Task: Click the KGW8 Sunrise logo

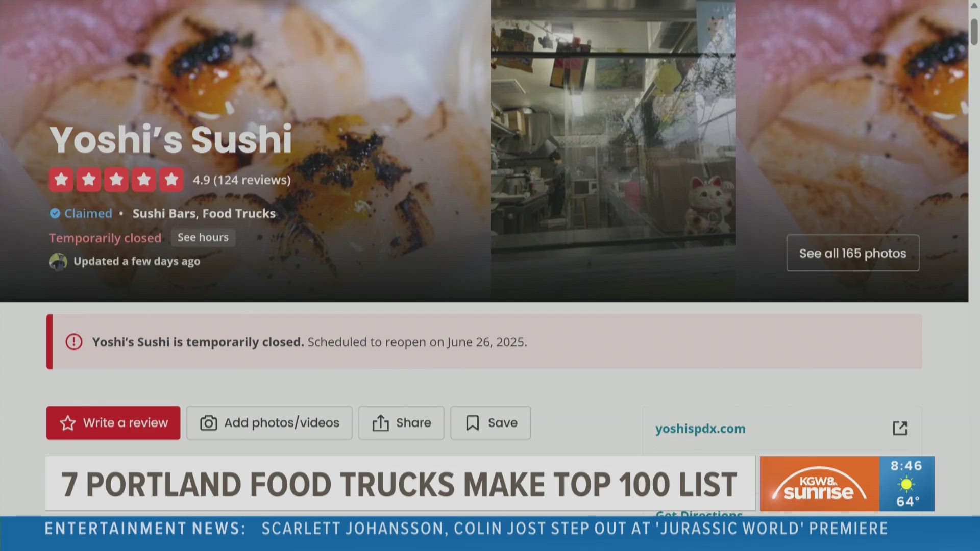Action: [819, 484]
